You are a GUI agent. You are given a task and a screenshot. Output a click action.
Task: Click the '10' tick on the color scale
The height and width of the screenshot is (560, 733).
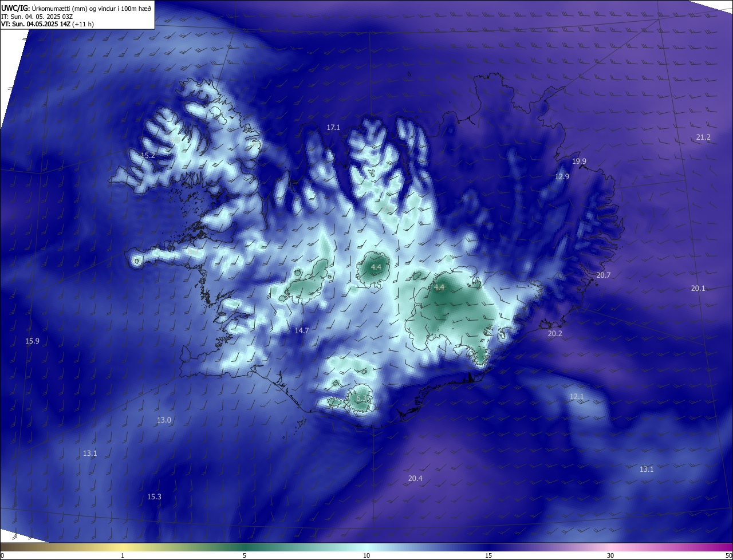366,555
